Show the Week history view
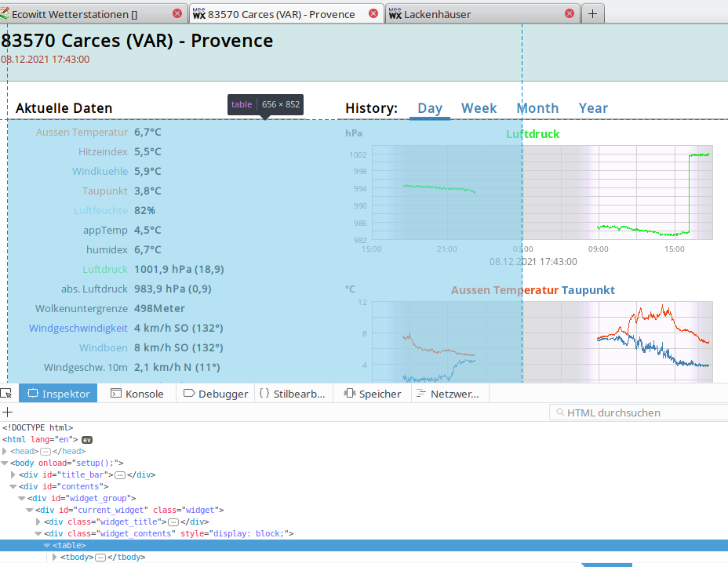The image size is (728, 567). tap(479, 108)
